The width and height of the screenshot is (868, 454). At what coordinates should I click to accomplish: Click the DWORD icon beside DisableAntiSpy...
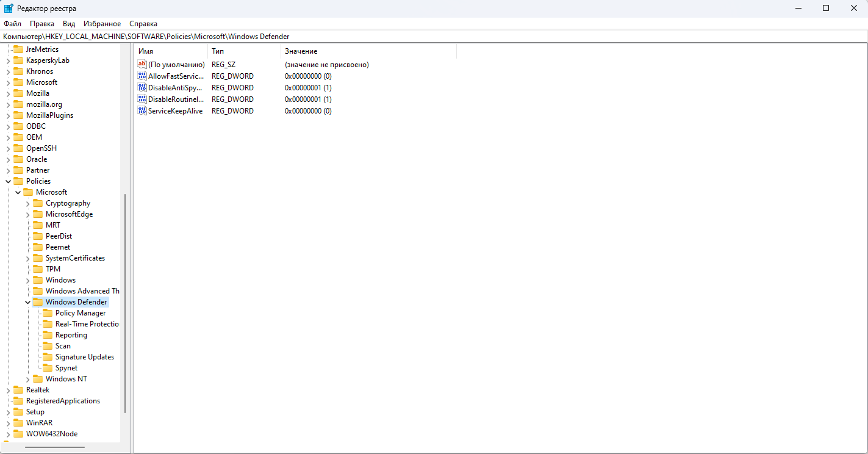coord(142,87)
